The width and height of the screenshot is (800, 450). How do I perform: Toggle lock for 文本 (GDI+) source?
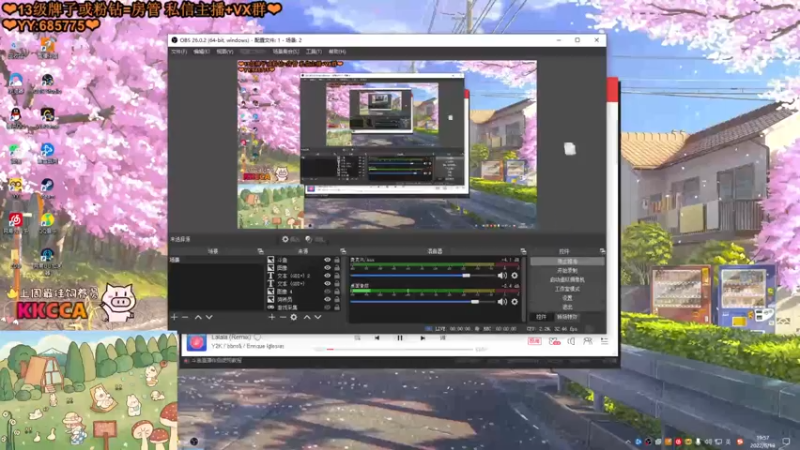[337, 283]
